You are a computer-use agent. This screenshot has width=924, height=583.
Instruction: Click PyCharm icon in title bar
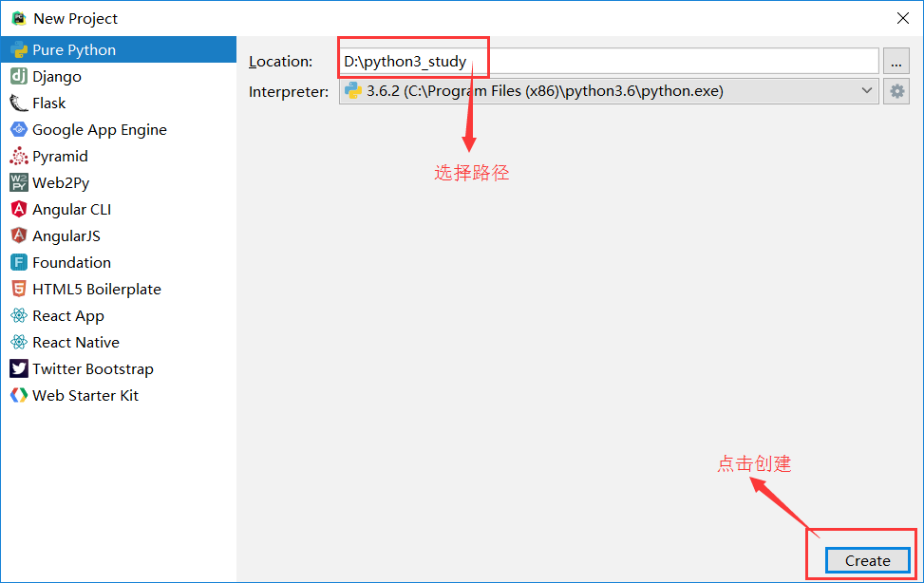19,18
